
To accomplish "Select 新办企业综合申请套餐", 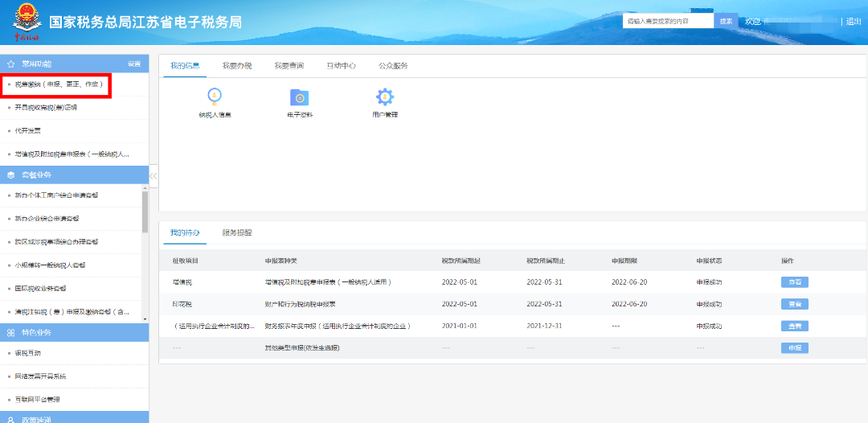I will pos(47,218).
